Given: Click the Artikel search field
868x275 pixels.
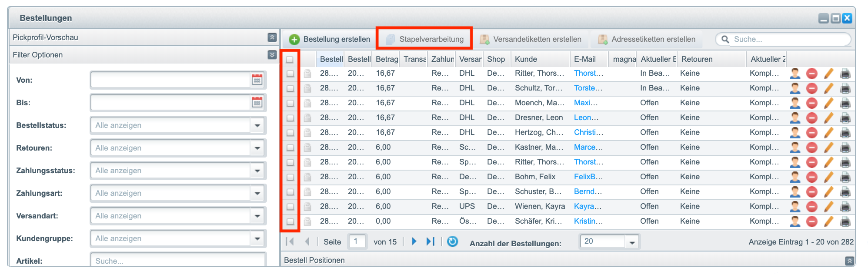Looking at the screenshot, I should (178, 261).
